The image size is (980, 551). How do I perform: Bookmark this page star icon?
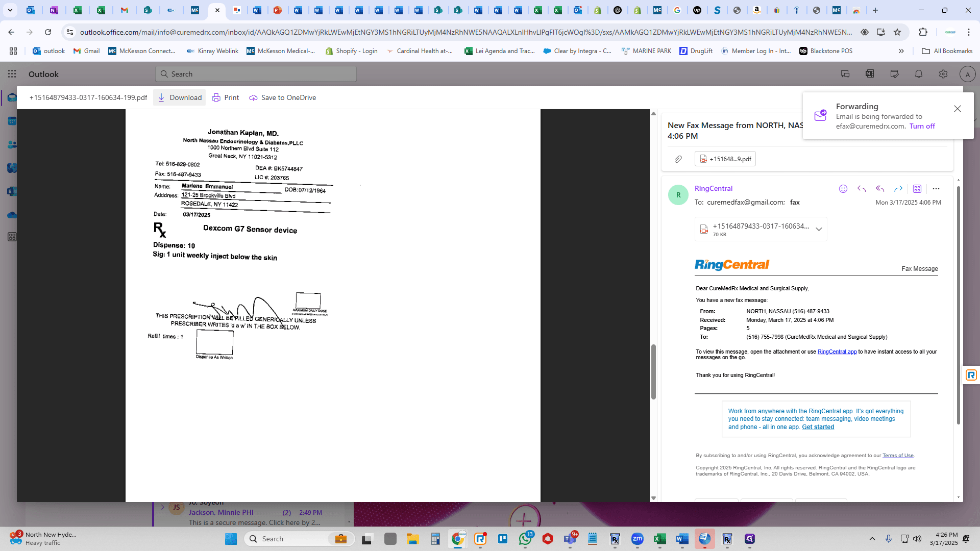click(x=897, y=32)
